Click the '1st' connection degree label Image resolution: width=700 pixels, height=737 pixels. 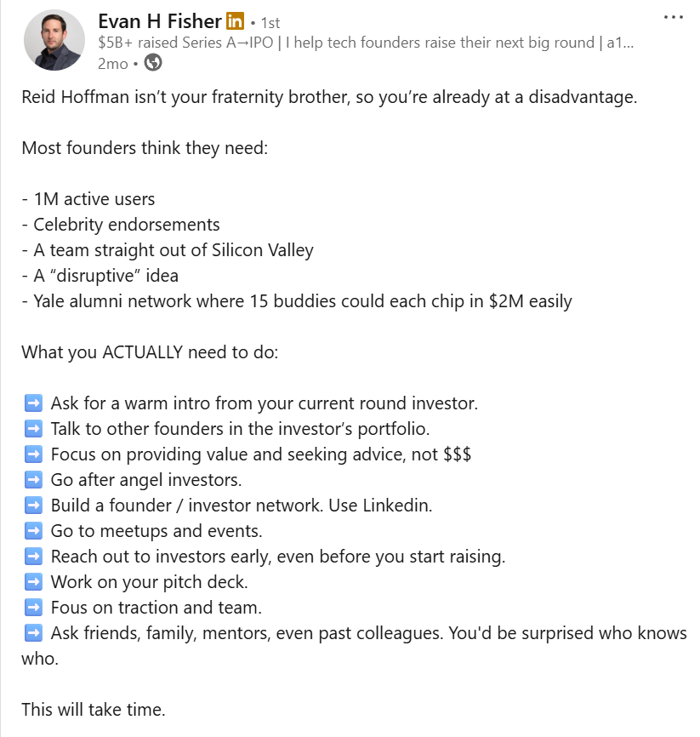pos(272,20)
